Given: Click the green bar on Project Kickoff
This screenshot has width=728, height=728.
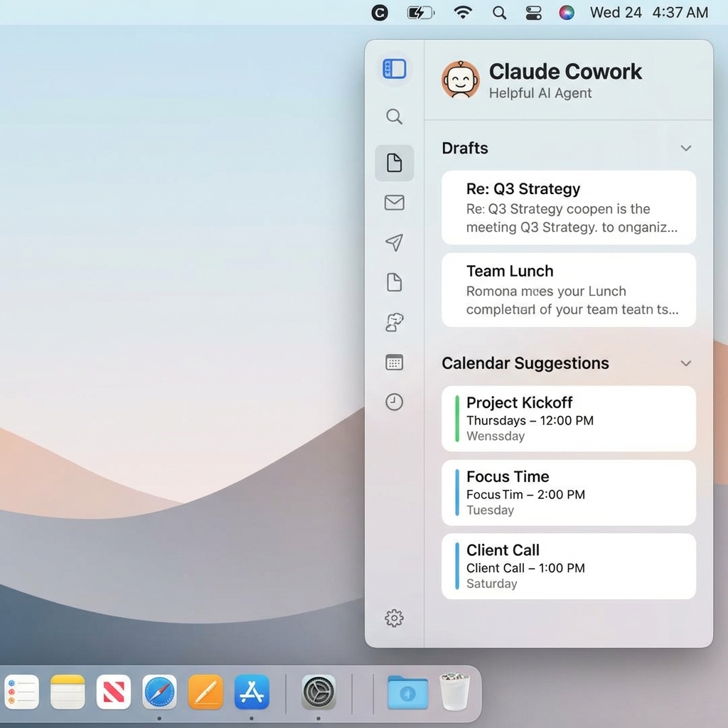Looking at the screenshot, I should point(457,419).
